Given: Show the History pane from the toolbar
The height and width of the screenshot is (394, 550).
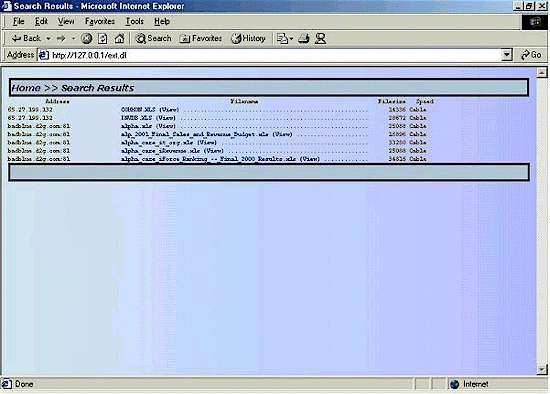Looking at the screenshot, I should coord(248,38).
